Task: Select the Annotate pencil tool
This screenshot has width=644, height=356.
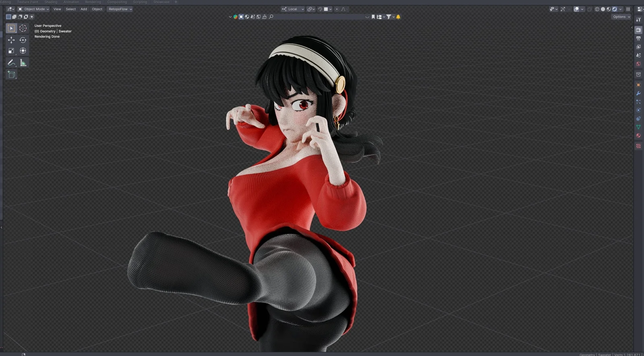Action: [11, 63]
